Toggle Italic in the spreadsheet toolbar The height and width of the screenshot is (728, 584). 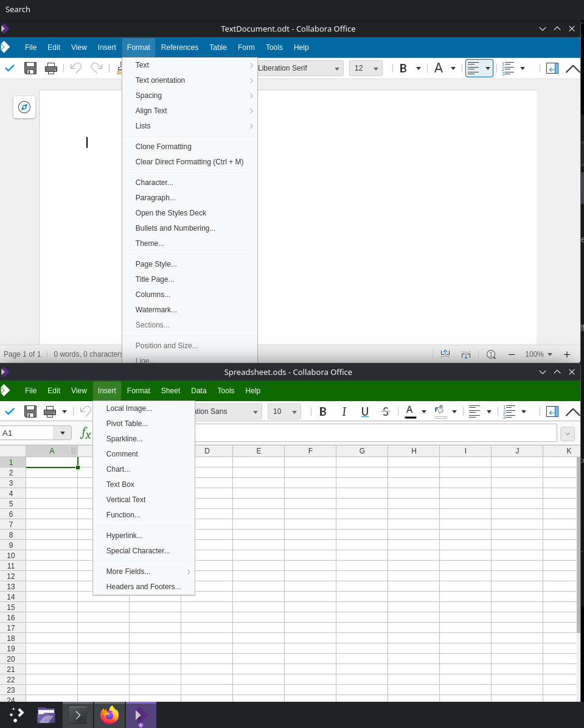pyautogui.click(x=344, y=411)
